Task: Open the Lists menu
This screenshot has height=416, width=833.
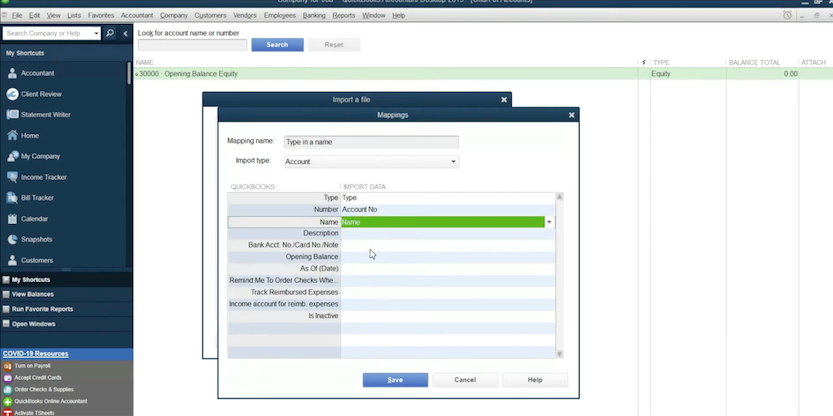Action: 74,15
